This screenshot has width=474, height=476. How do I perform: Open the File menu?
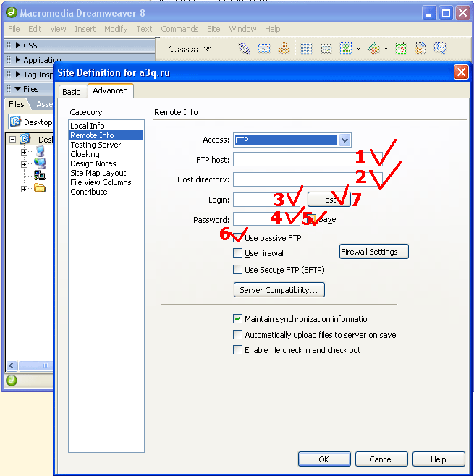point(14,29)
